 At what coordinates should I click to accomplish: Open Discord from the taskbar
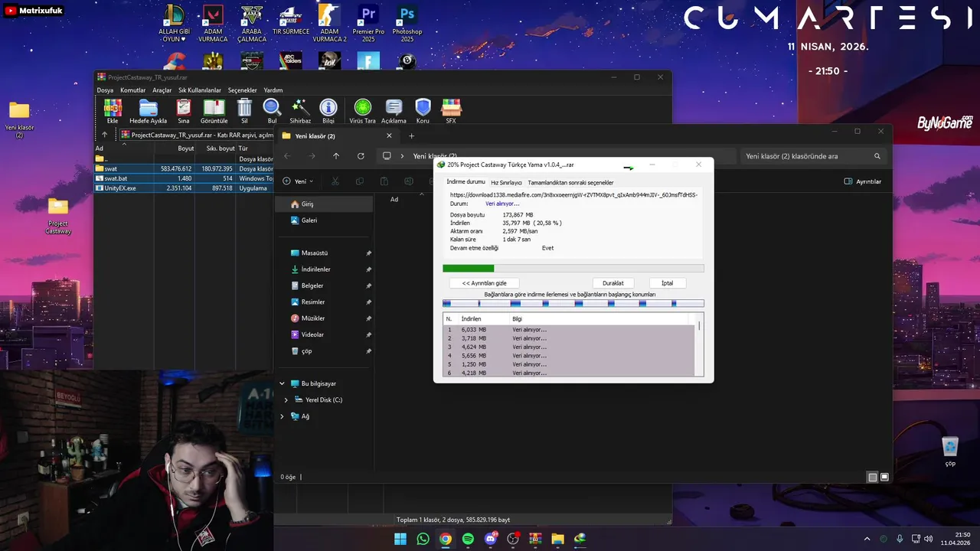coord(491,539)
